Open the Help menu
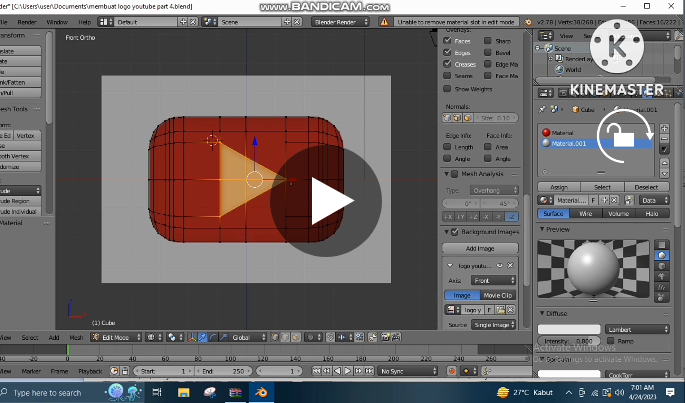 (84, 22)
